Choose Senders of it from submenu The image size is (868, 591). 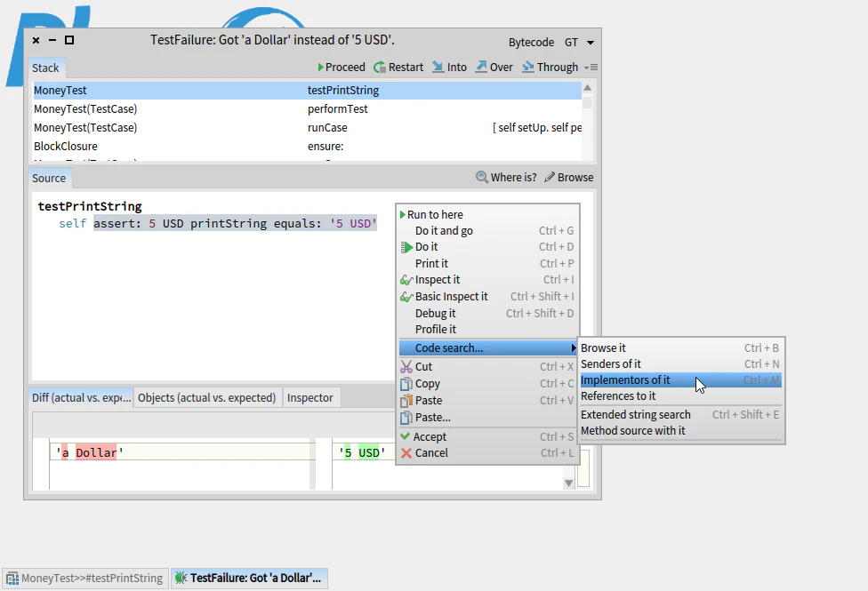(x=681, y=364)
